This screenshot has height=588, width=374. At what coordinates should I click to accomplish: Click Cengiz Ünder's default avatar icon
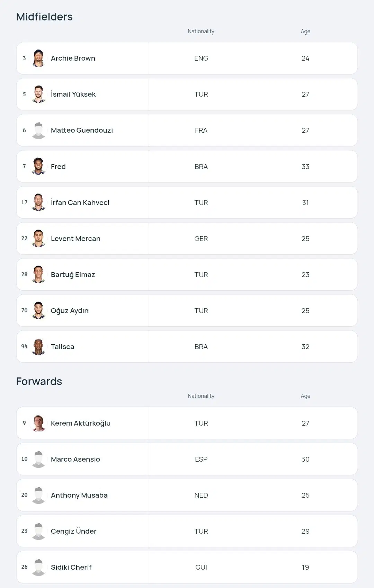click(38, 531)
